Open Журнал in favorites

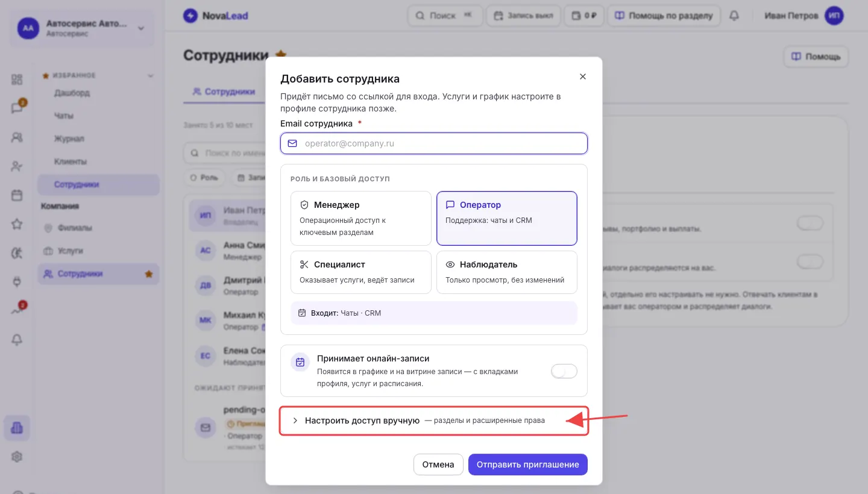pos(69,139)
